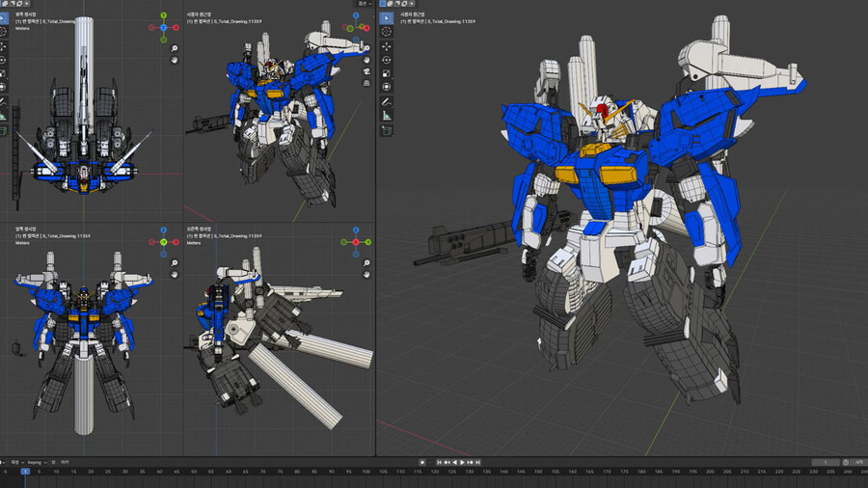This screenshot has height=488, width=868.
Task: Click pan hand icon in bottom-left front viewport
Action: coord(175,274)
